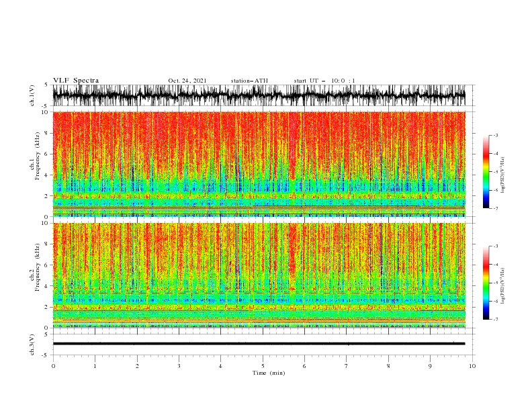This screenshot has height=411, width=532.
Task: Click time axis tick label "0"
Action: point(53,366)
